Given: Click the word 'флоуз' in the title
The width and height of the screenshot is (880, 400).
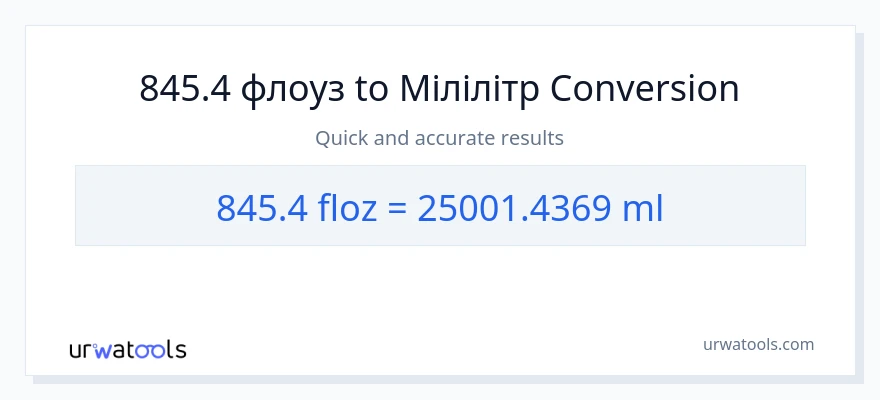Looking at the screenshot, I should [x=291, y=89].
